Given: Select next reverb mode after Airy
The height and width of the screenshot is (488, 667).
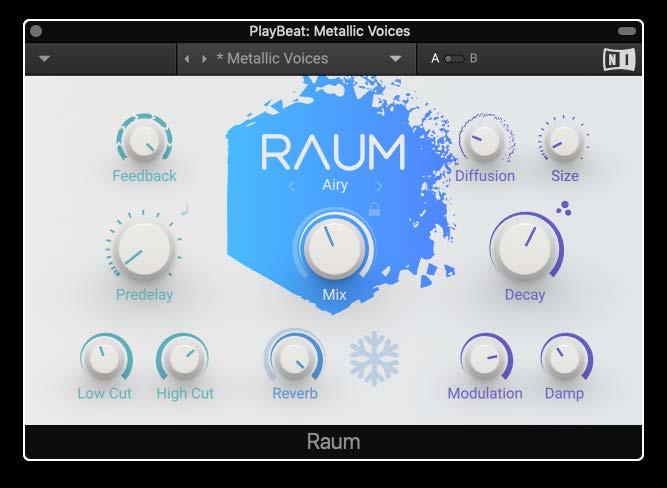Looking at the screenshot, I should click(x=379, y=186).
